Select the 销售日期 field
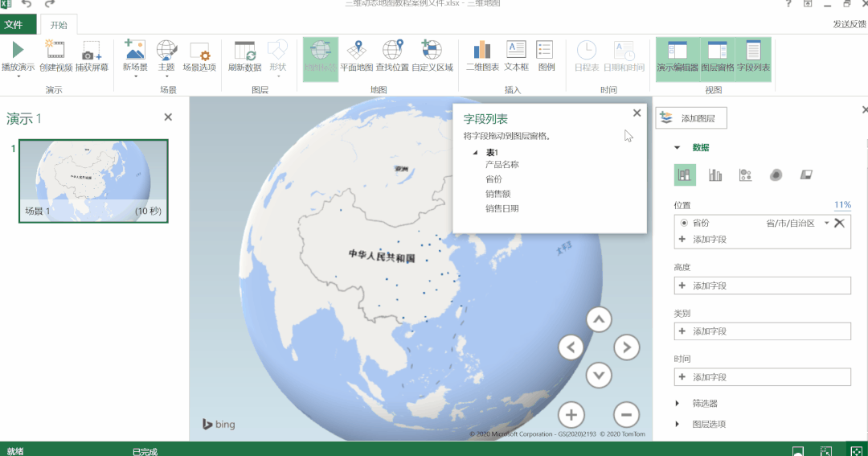Viewport: 868px width, 456px height. (502, 209)
